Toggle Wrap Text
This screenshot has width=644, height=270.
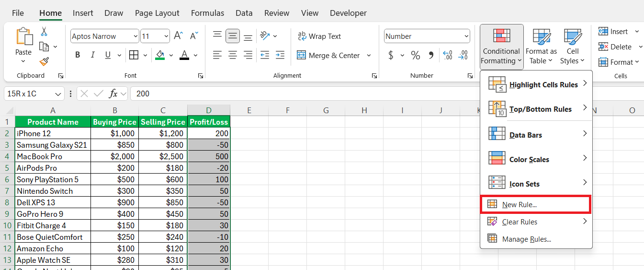coord(319,36)
